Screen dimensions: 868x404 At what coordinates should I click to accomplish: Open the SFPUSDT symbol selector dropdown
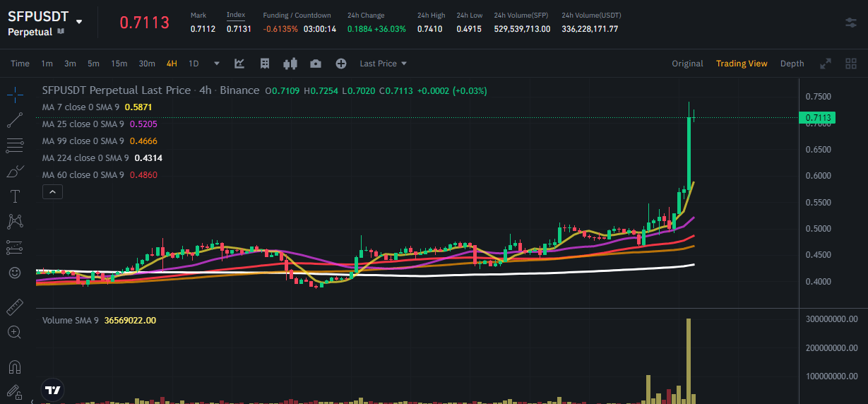point(79,22)
